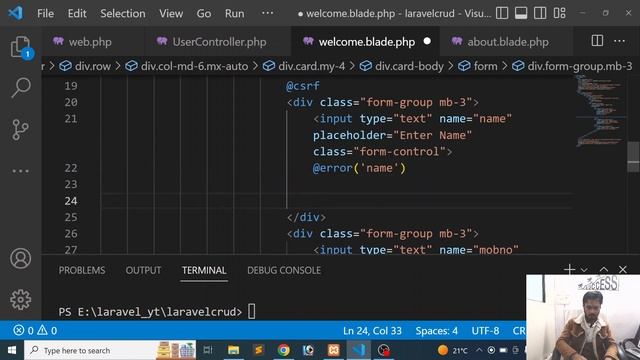This screenshot has width=640, height=360.
Task: Click the editor vertical scrollbar thumb
Action: [633, 157]
